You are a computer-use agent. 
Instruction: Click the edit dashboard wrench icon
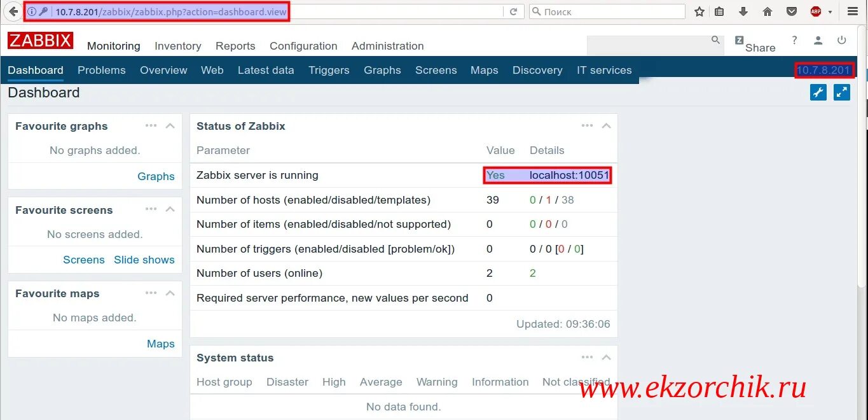pos(818,92)
